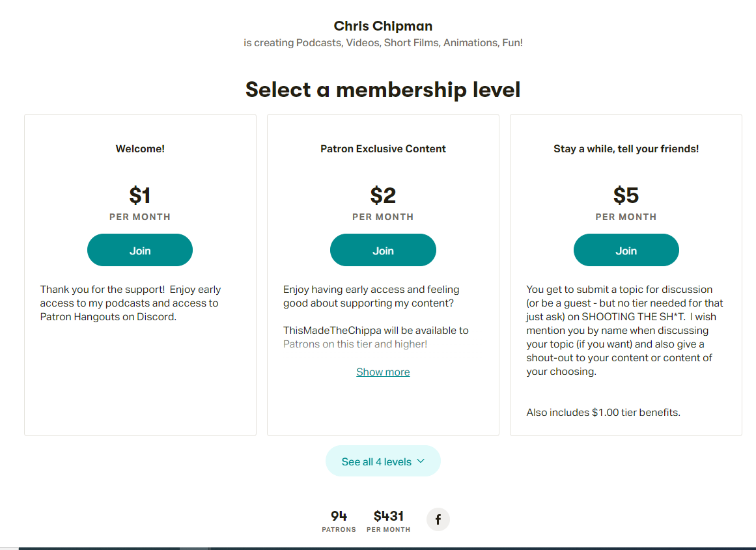Join the $5 per month tier

click(626, 250)
